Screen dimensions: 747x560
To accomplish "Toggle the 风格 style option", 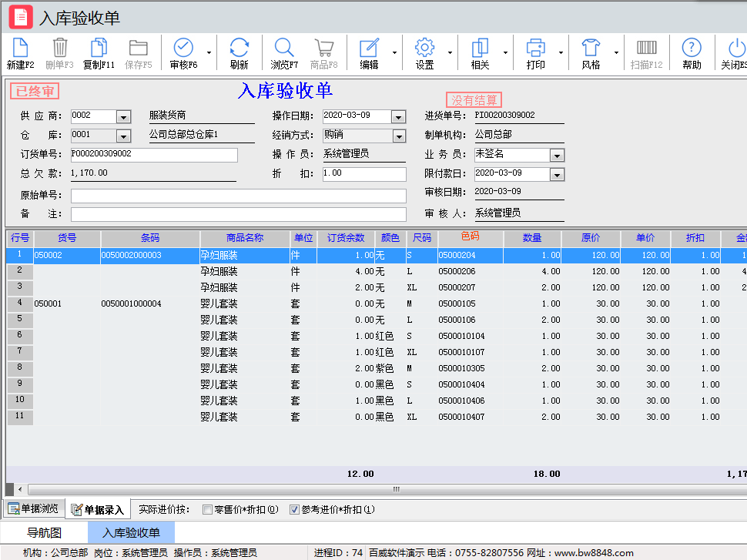I will 593,52.
